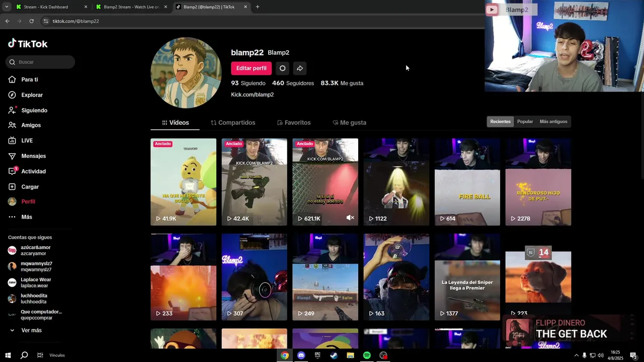Open video with 307 views
The image size is (644, 362).
(x=254, y=277)
